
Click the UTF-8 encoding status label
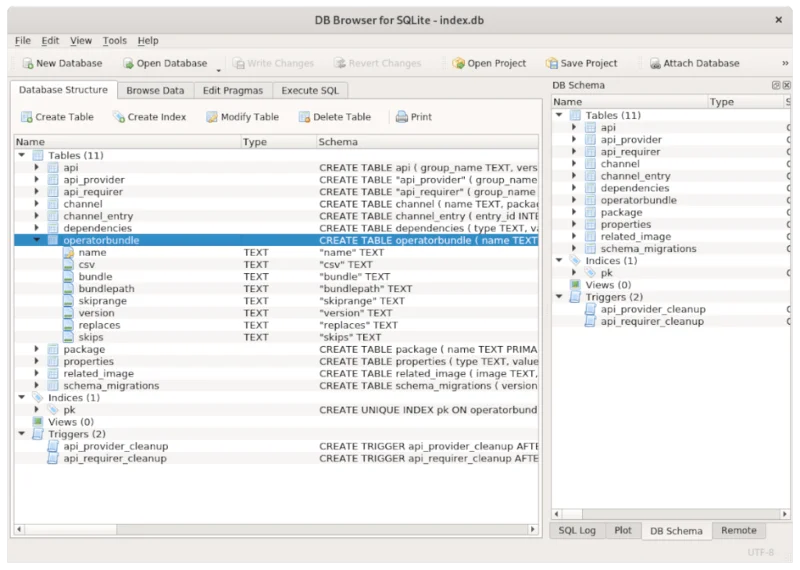760,552
